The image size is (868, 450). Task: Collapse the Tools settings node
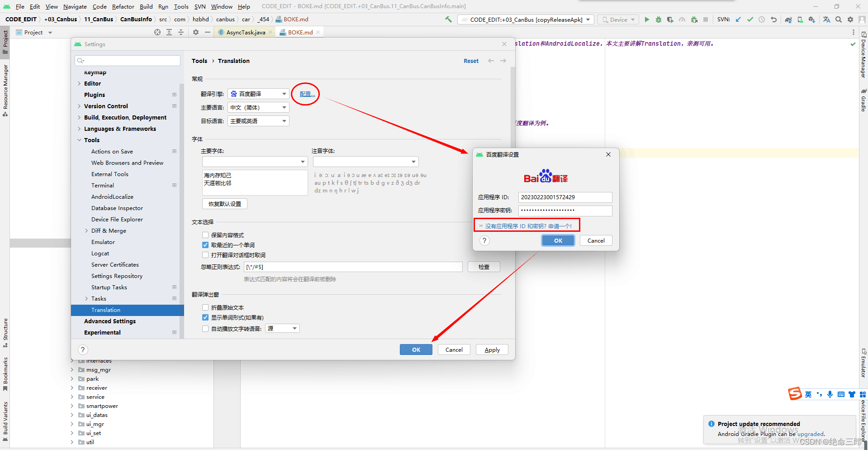[x=79, y=140]
